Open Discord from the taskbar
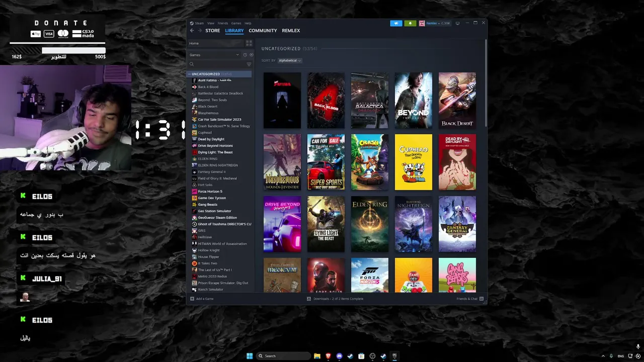 [x=339, y=356]
